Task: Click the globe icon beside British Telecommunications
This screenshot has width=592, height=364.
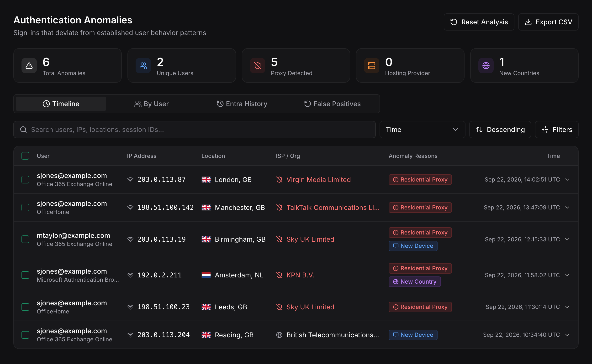Action: pos(279,335)
